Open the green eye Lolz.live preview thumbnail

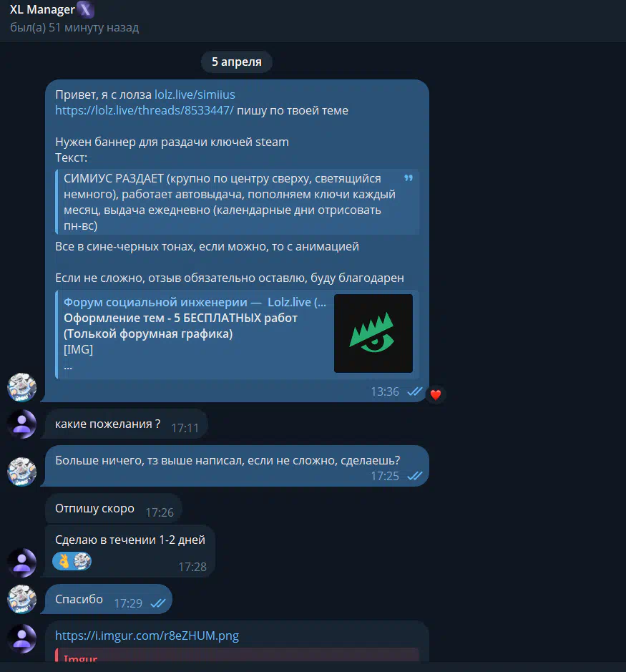pyautogui.click(x=373, y=333)
